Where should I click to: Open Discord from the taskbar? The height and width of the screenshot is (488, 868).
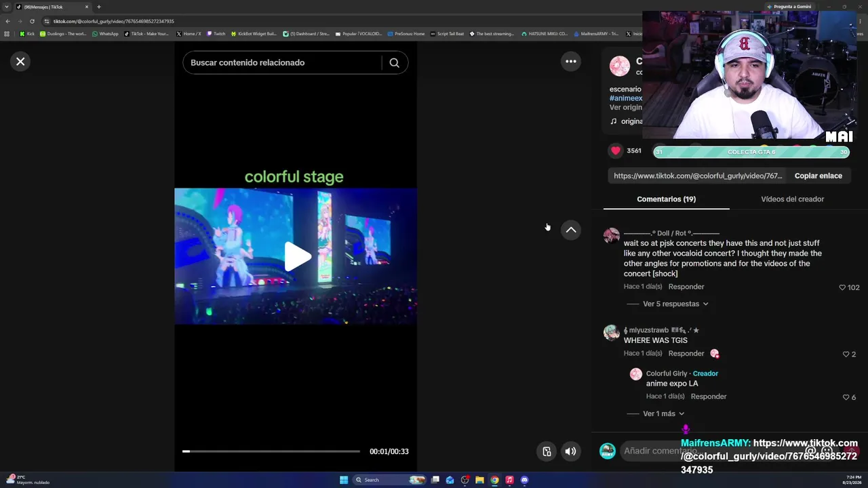(524, 480)
